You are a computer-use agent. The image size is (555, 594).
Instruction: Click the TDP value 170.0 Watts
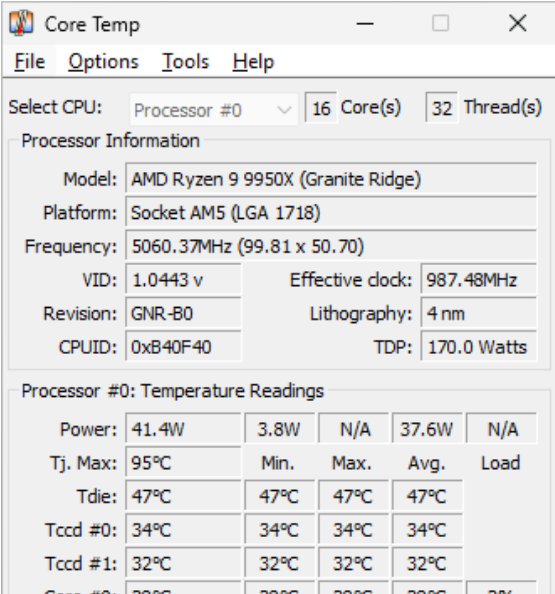479,347
